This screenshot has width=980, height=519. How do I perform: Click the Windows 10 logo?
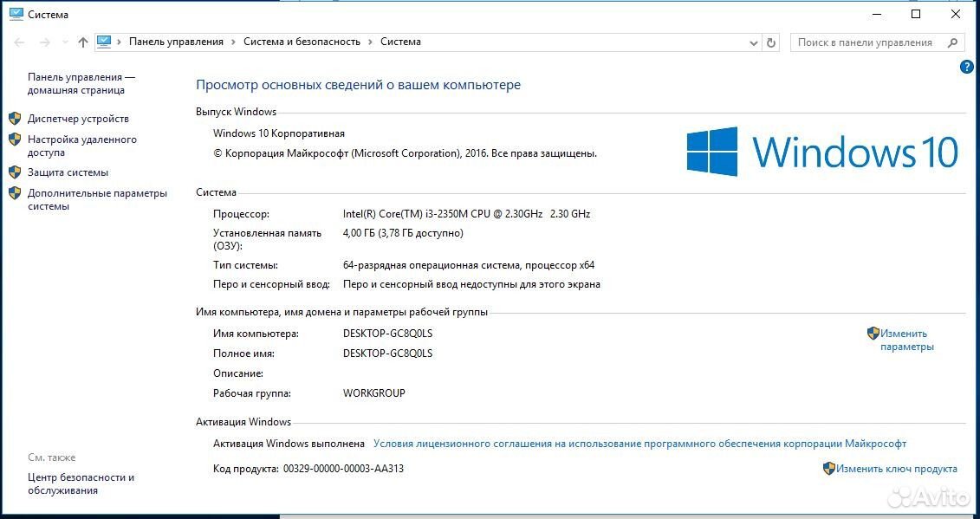coord(822,152)
